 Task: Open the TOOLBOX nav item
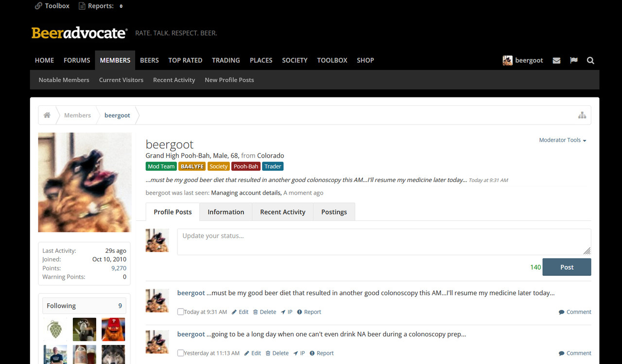[x=332, y=60]
